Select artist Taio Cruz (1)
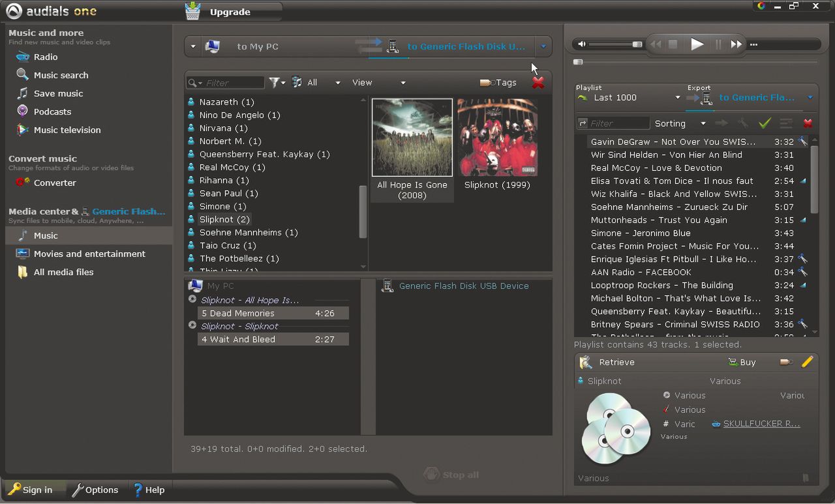This screenshot has height=504, width=835. [x=228, y=245]
